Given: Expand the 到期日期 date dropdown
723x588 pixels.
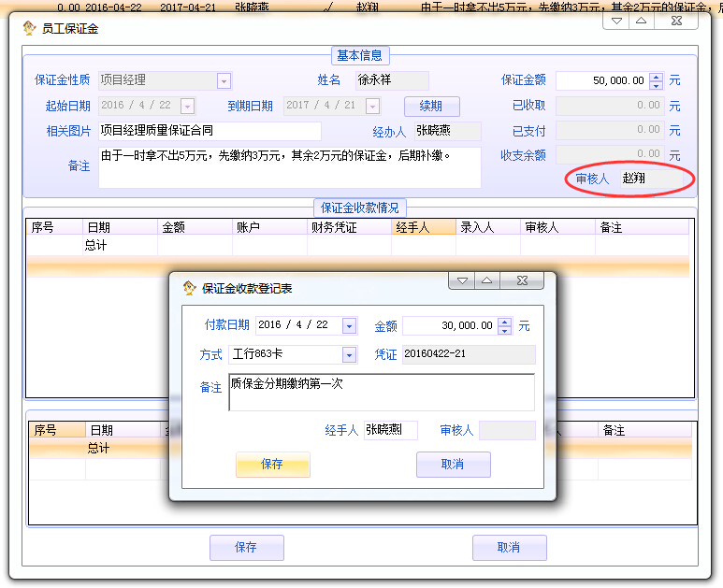Looking at the screenshot, I should click(372, 106).
